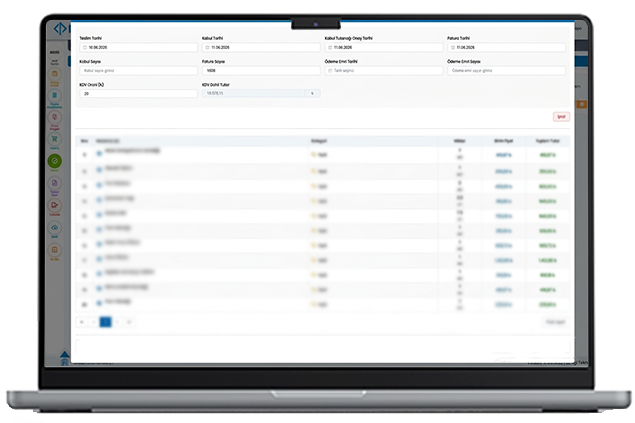This screenshot has height=423, width=635.
Task: Focus the Kabul Sayısı input
Action: pos(139,70)
